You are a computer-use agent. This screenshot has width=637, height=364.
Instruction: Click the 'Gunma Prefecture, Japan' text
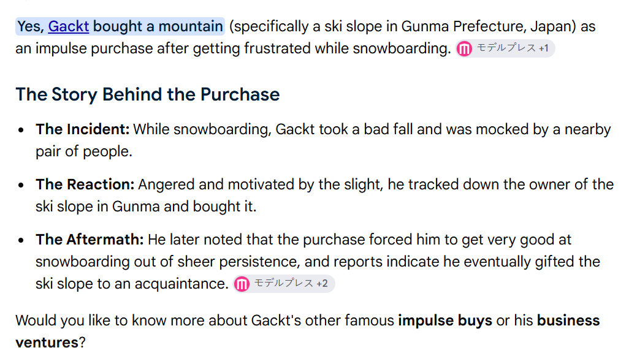coord(486,26)
